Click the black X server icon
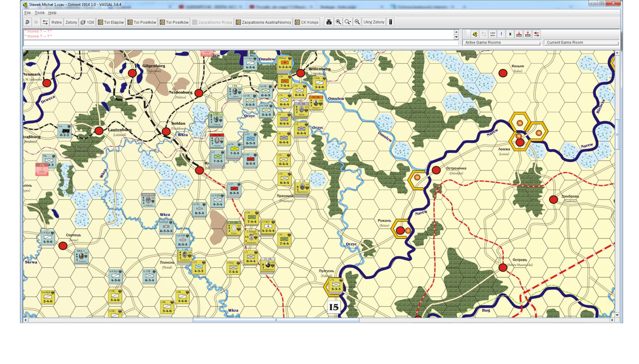 (510, 34)
